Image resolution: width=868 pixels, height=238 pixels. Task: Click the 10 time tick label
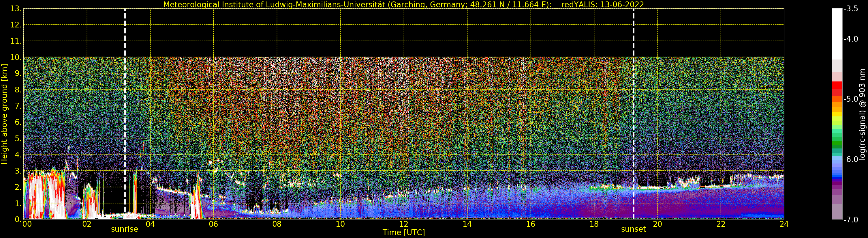340,224
